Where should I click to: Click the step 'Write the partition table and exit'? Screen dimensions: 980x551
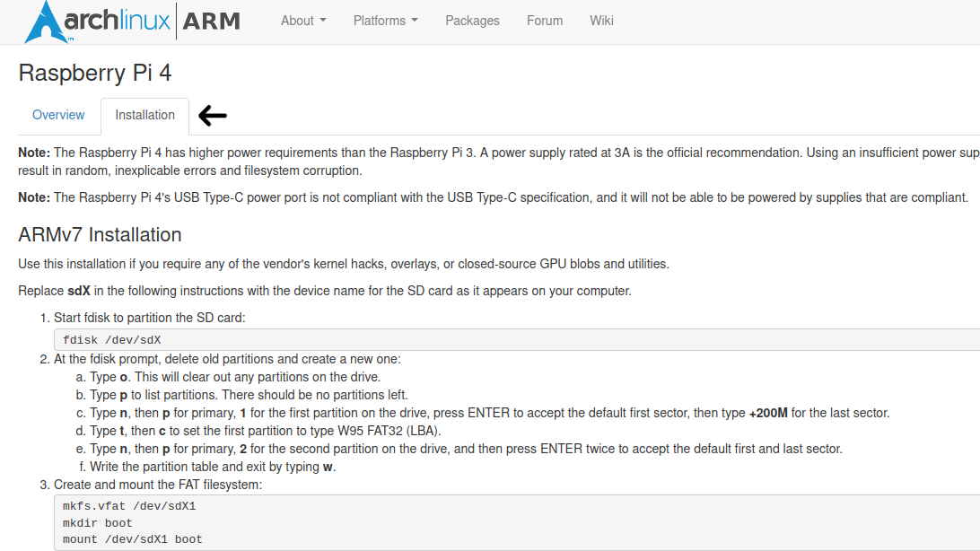pos(213,467)
